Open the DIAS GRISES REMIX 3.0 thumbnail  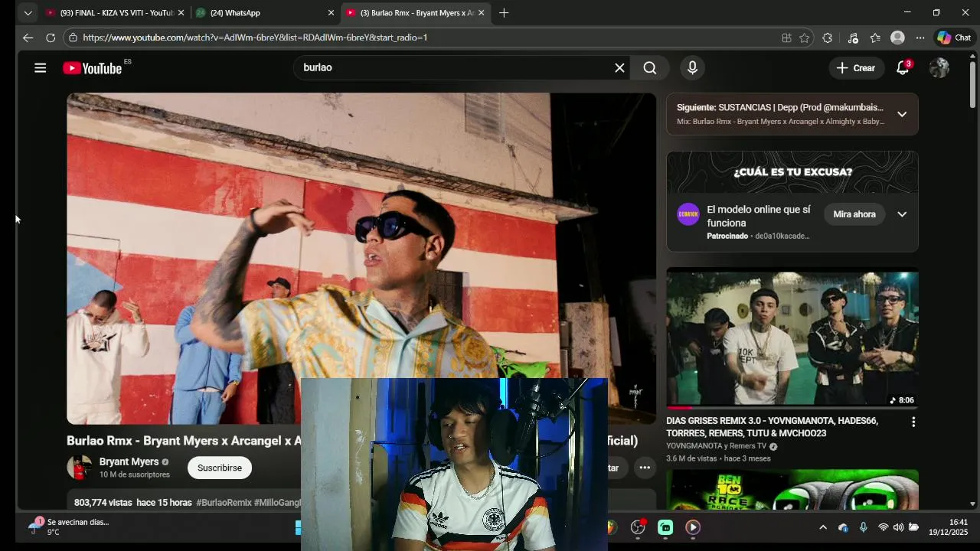792,337
